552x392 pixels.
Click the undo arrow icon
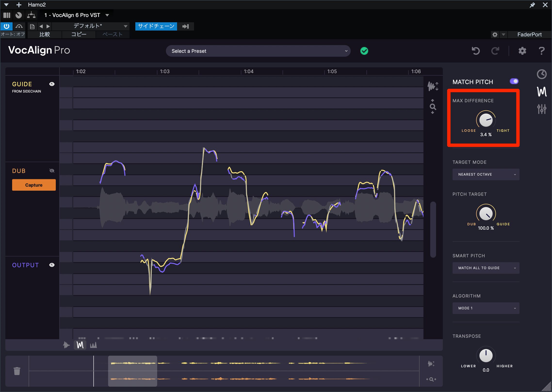pyautogui.click(x=476, y=51)
